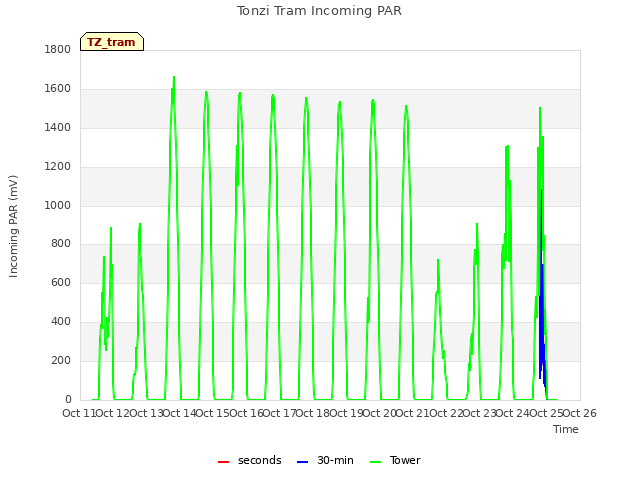Click the blue 30-min legend swatch
This screenshot has height=480, width=640.
tap(302, 462)
